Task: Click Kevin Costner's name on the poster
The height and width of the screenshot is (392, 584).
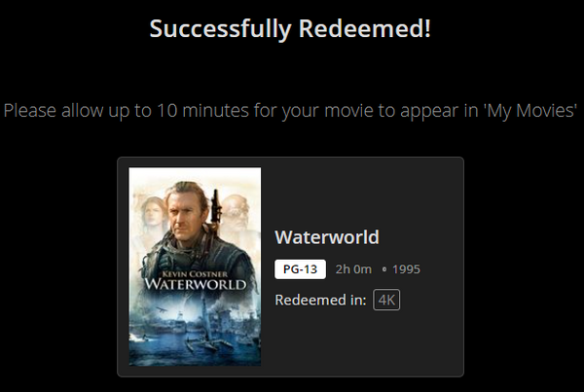Action: coord(195,273)
